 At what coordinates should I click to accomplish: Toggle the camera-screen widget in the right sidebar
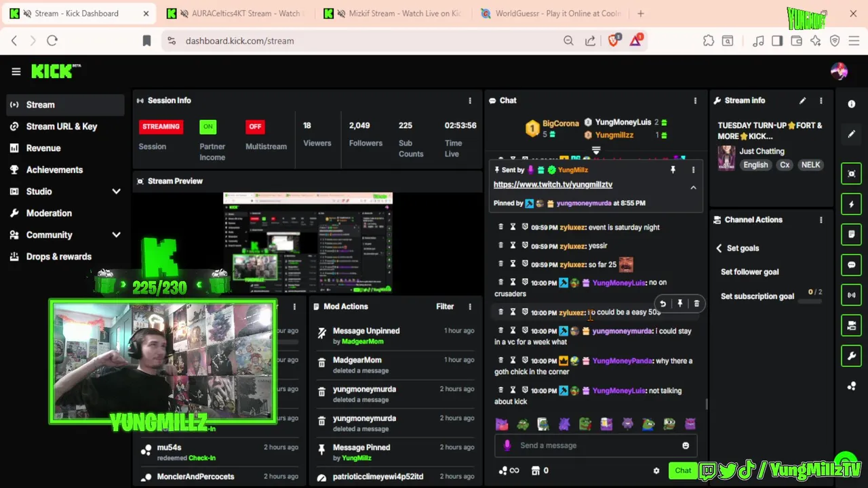coord(852,326)
